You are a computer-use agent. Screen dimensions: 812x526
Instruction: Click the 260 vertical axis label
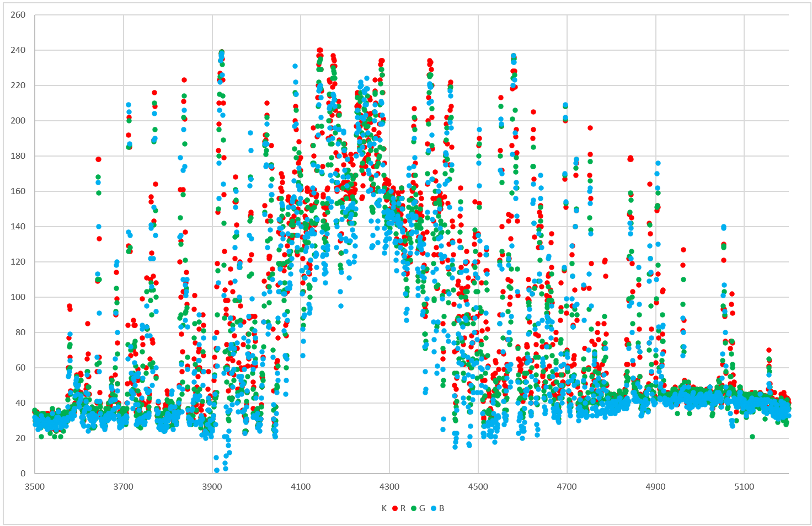point(18,15)
